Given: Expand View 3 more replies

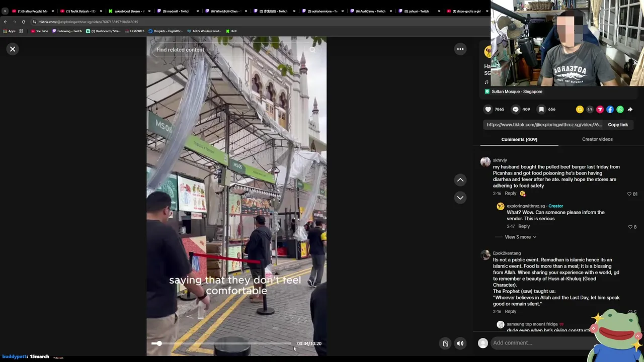Looking at the screenshot, I should (x=520, y=237).
